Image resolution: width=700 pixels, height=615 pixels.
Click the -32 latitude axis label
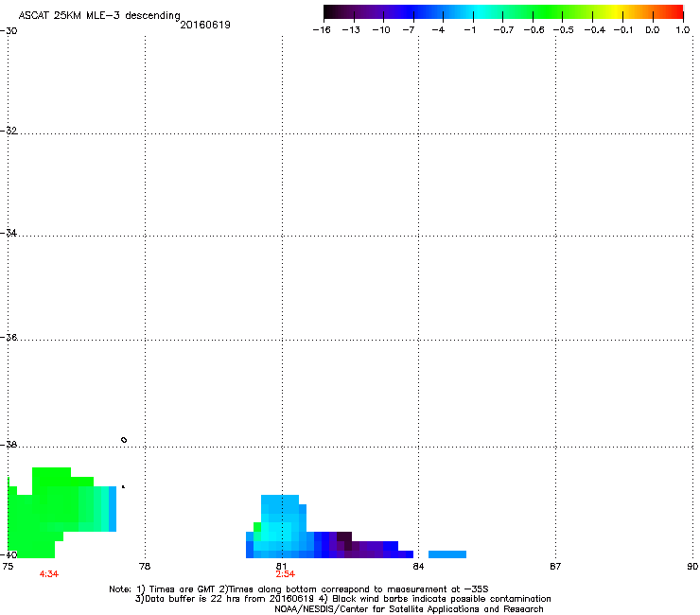click(x=9, y=131)
